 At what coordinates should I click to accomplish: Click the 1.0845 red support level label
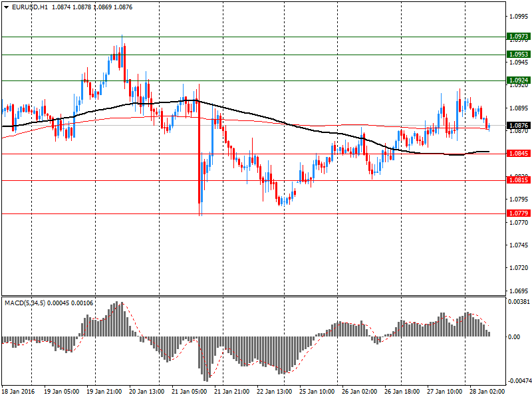pyautogui.click(x=519, y=154)
